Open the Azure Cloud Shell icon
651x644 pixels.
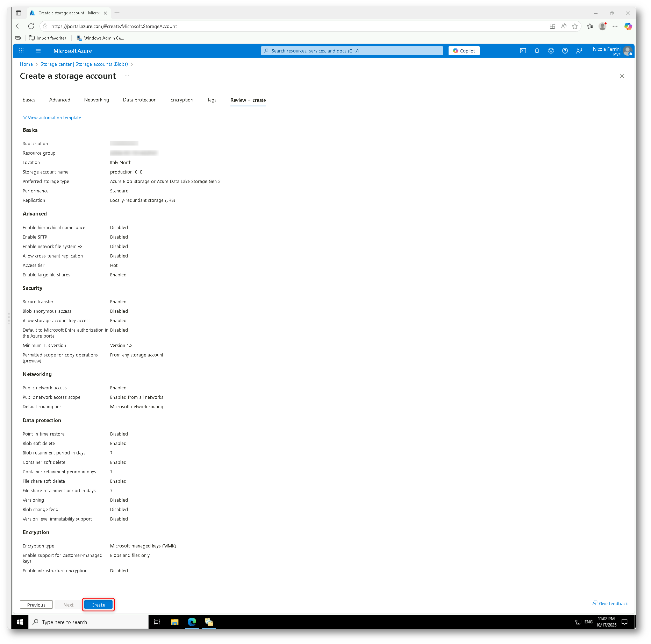[x=523, y=51]
